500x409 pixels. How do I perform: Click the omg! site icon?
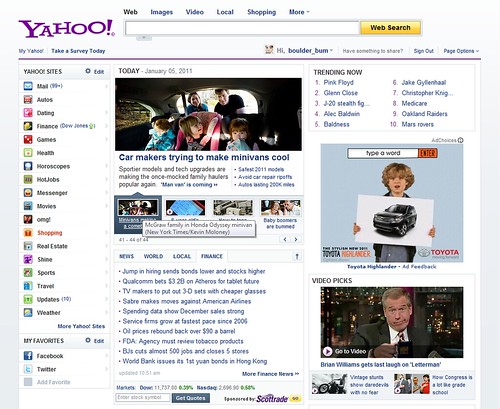tap(28, 219)
